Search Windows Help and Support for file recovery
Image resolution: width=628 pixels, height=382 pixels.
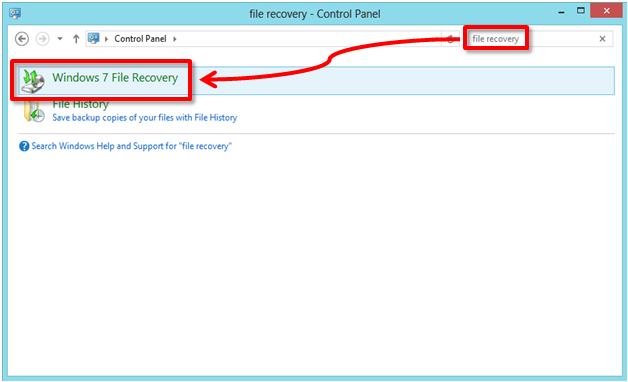click(x=132, y=146)
